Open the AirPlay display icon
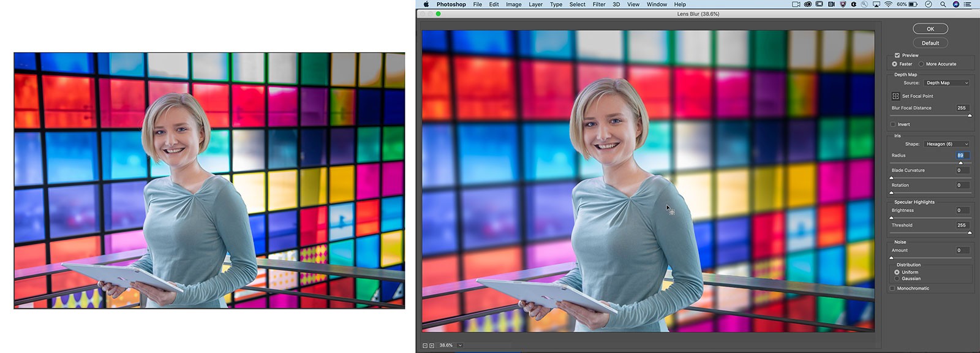This screenshot has width=980, height=353. [x=876, y=4]
